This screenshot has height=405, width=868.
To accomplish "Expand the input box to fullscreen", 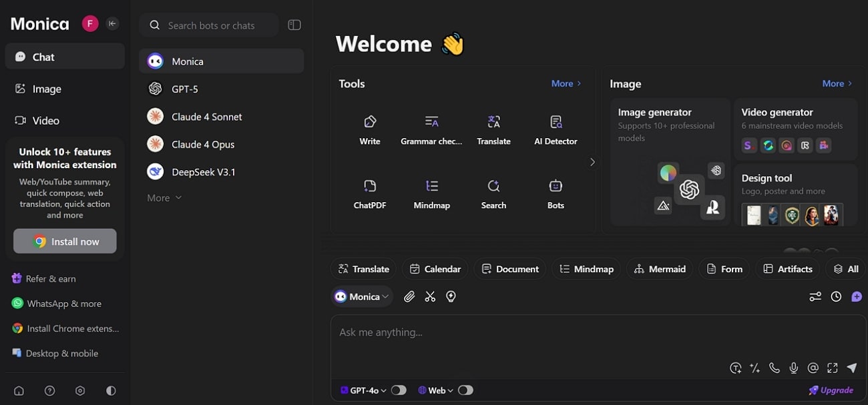I will pyautogui.click(x=832, y=368).
